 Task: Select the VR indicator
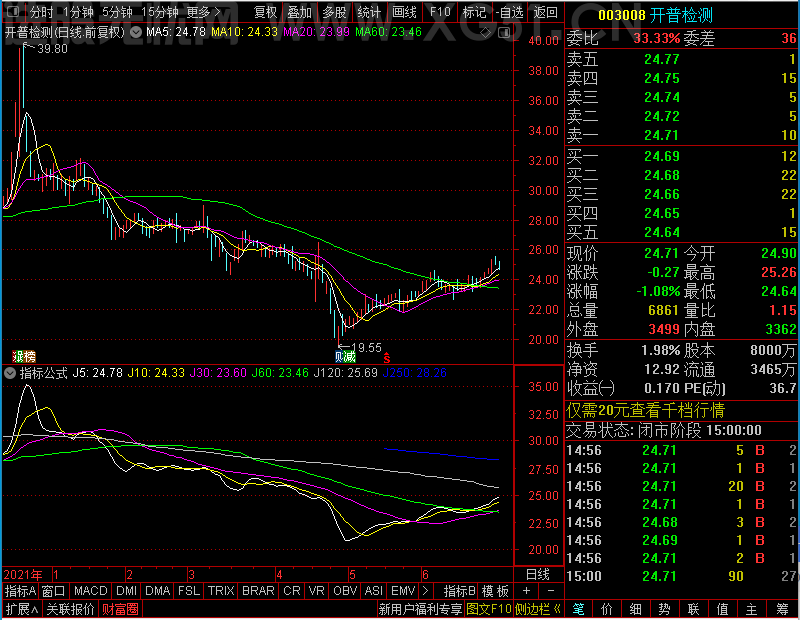(316, 591)
